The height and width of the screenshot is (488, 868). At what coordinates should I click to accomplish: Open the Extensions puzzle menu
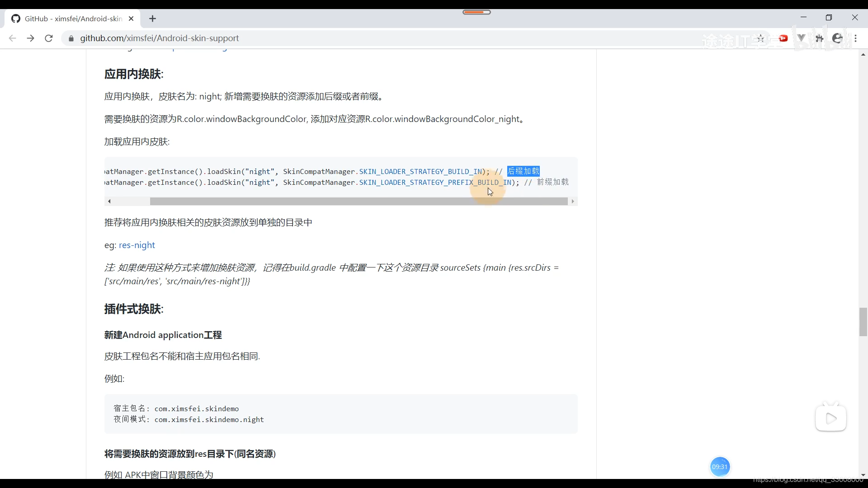pos(819,38)
